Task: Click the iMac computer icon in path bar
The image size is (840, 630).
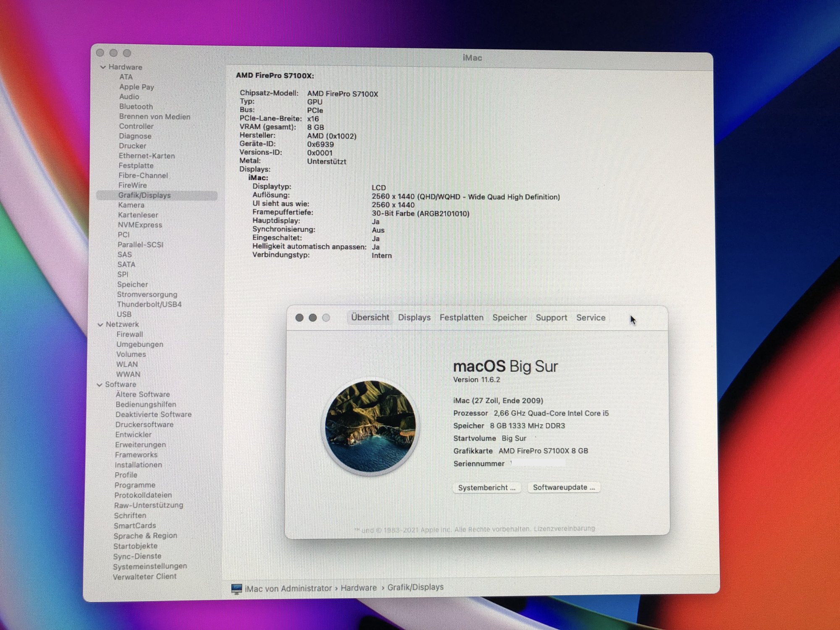Action: pyautogui.click(x=237, y=588)
